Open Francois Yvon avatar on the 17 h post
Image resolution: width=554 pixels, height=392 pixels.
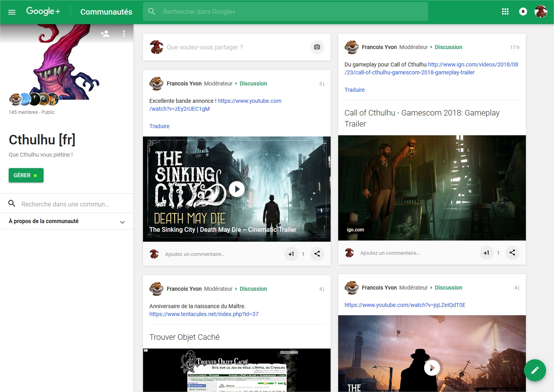(352, 47)
